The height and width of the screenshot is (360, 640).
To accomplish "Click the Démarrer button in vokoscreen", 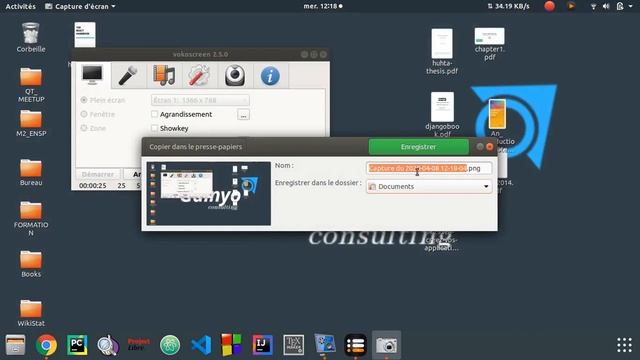I will [98, 174].
